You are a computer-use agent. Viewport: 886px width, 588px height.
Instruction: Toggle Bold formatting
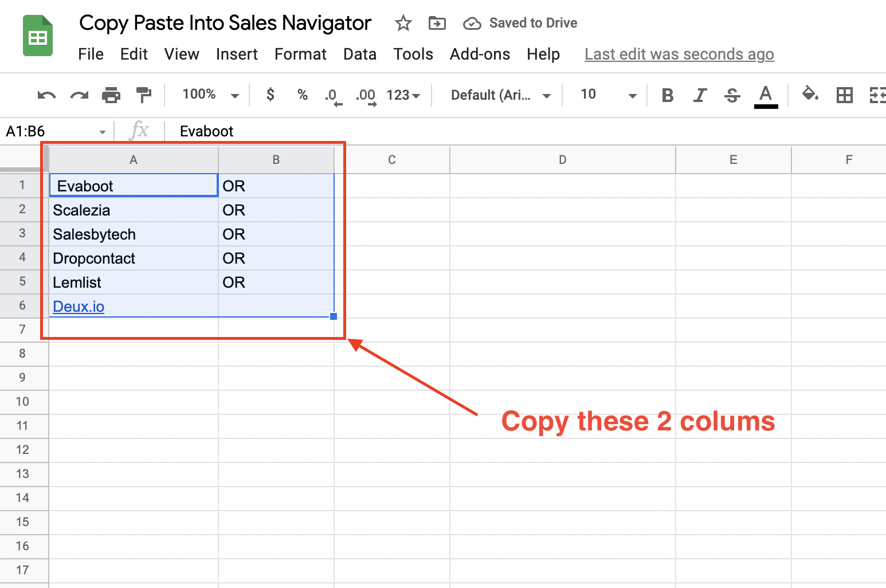pyautogui.click(x=668, y=95)
